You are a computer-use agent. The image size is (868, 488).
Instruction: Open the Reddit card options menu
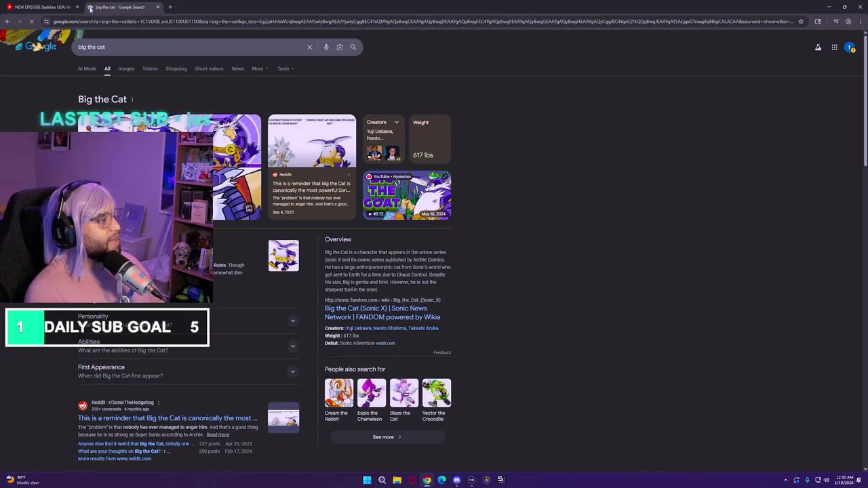point(349,174)
